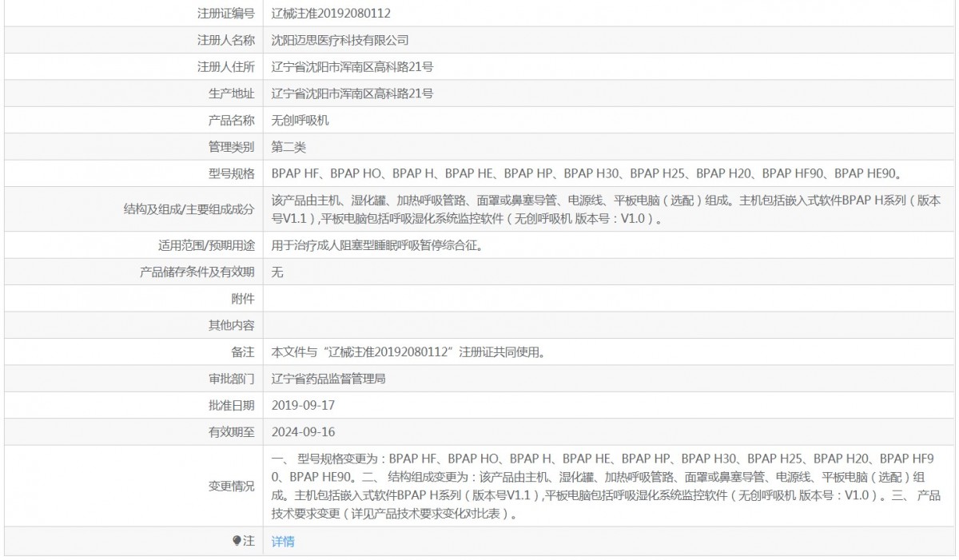The image size is (959, 560).
Task: Select the 结构及组成/主要组成成分 label cell
Action: click(133, 209)
